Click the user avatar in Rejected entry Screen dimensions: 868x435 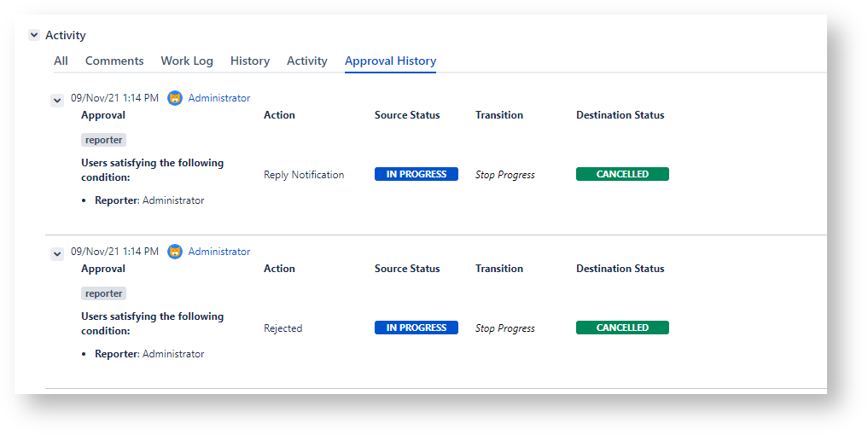point(175,252)
